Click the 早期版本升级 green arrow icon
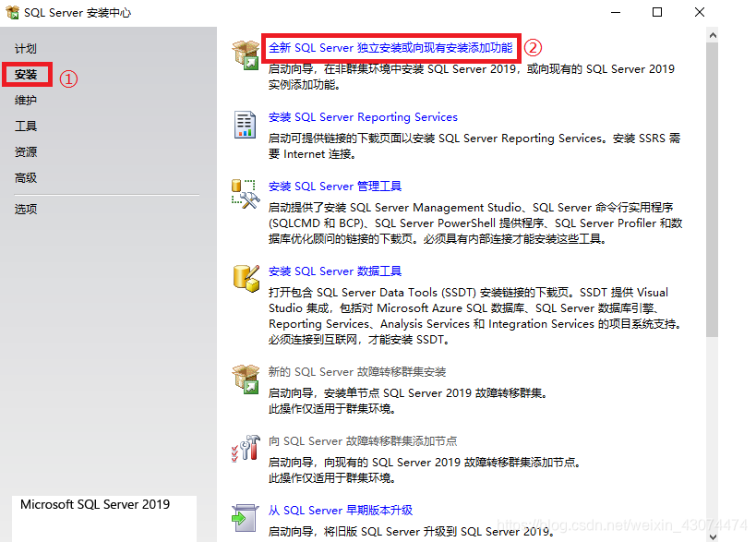This screenshot has height=542, width=756. [x=245, y=518]
